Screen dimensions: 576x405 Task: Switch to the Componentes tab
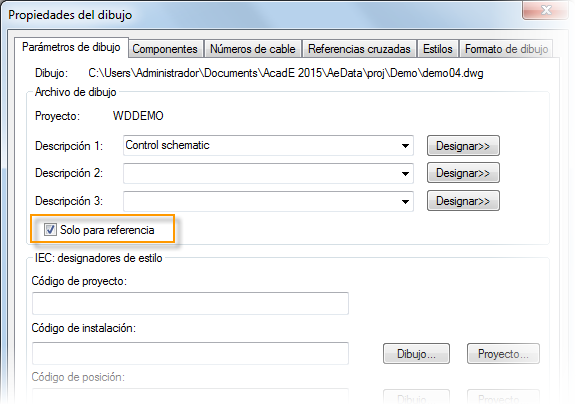pos(165,49)
